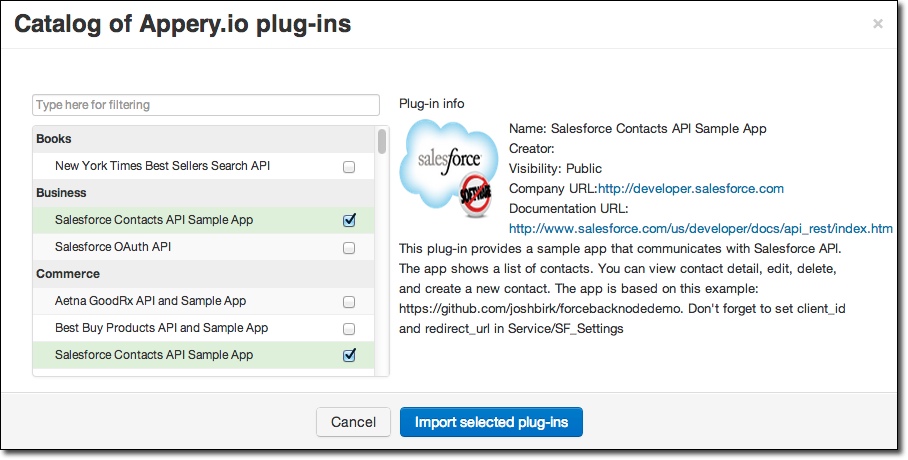
Task: Select Salesforce Contacts row under Business
Action: (x=203, y=220)
